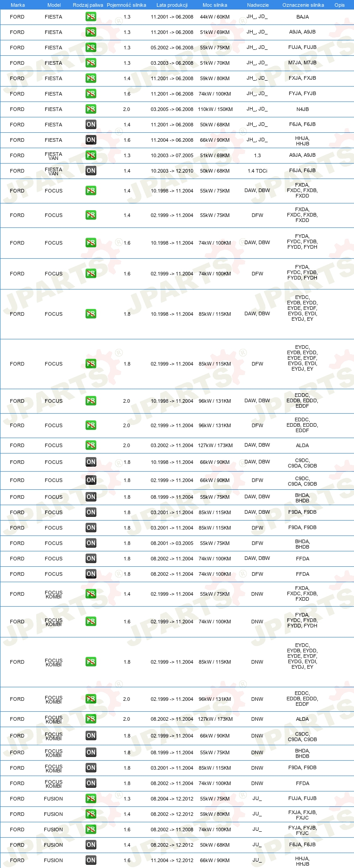Click the 'Pojemność silnika' column header
Screen dimensions: 354x868
pos(126,5)
